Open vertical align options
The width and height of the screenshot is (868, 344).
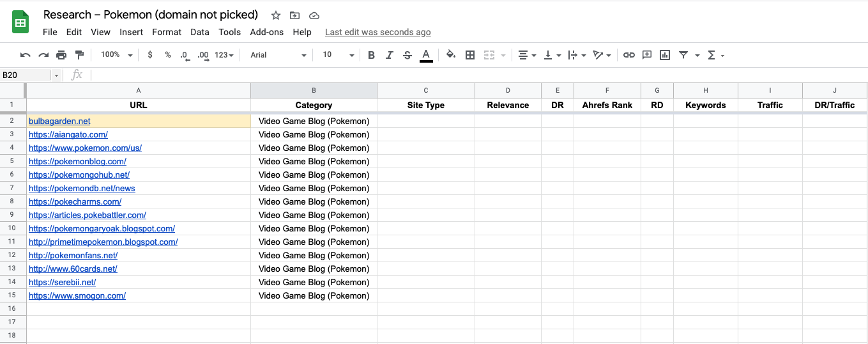click(x=552, y=55)
